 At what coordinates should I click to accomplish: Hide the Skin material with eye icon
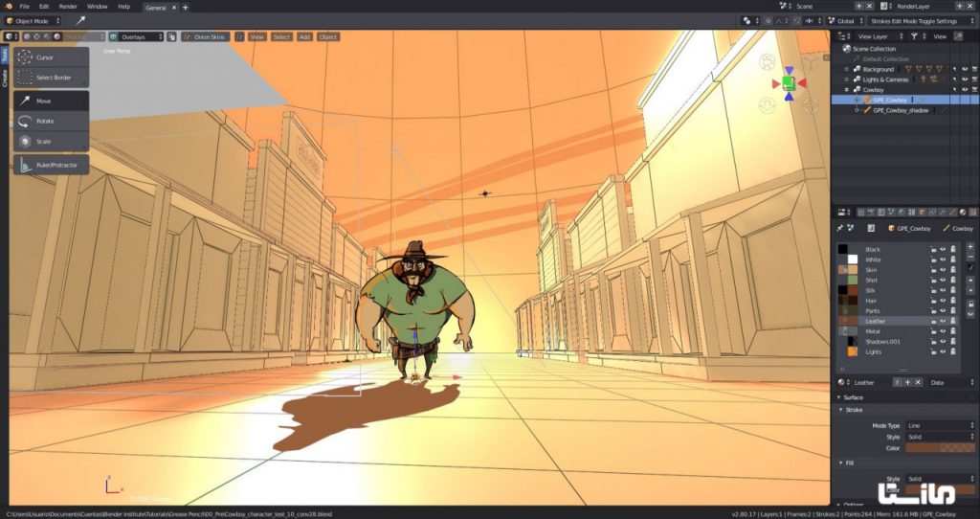(943, 269)
